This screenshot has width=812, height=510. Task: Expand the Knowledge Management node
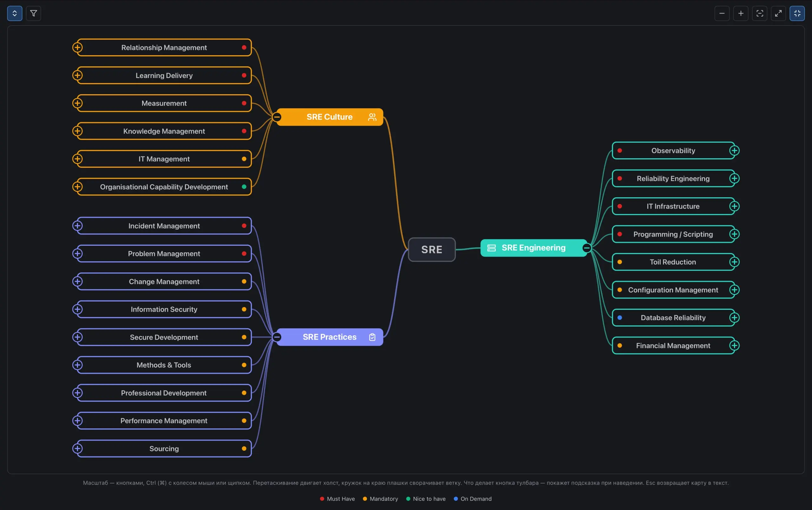(x=78, y=131)
